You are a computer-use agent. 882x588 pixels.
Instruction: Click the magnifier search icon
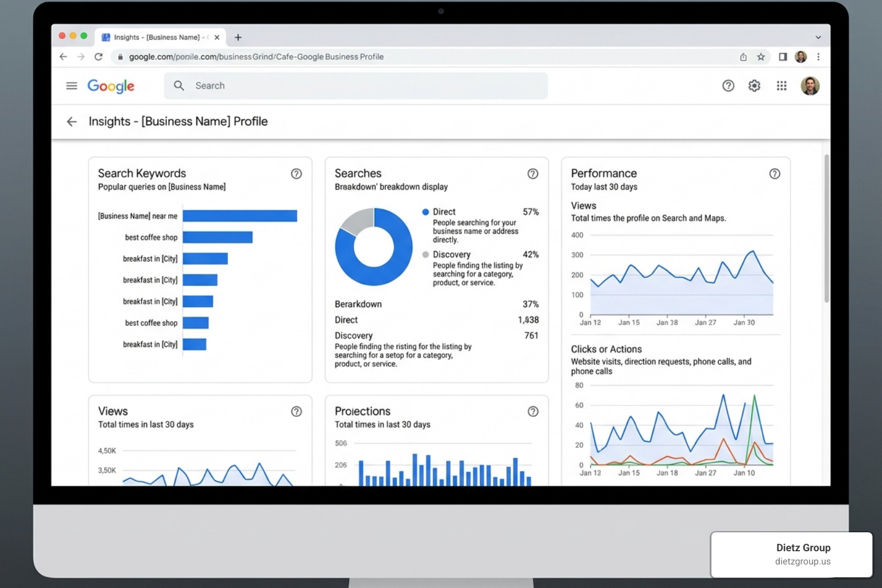pyautogui.click(x=179, y=86)
